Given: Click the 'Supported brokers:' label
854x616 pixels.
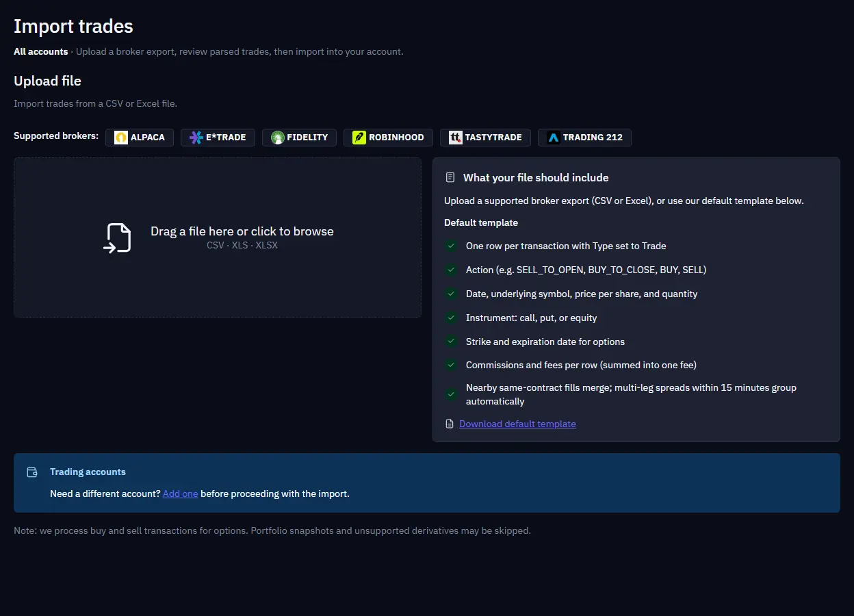Looking at the screenshot, I should [56, 136].
